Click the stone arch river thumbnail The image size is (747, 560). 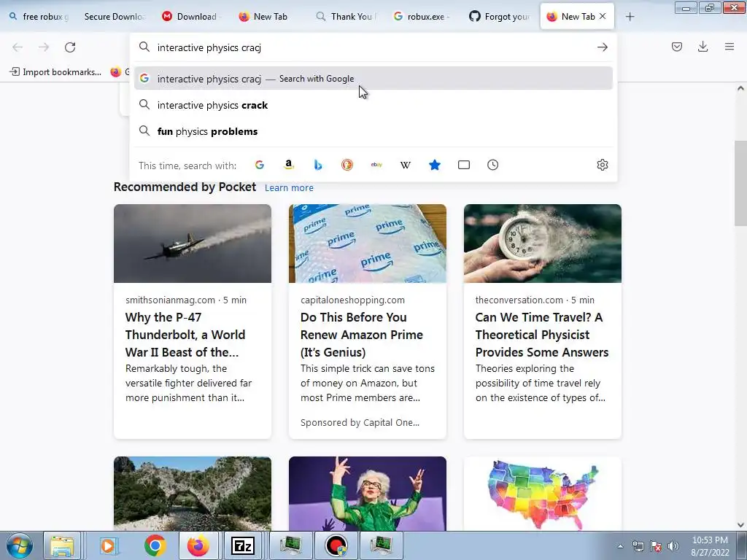(193, 494)
